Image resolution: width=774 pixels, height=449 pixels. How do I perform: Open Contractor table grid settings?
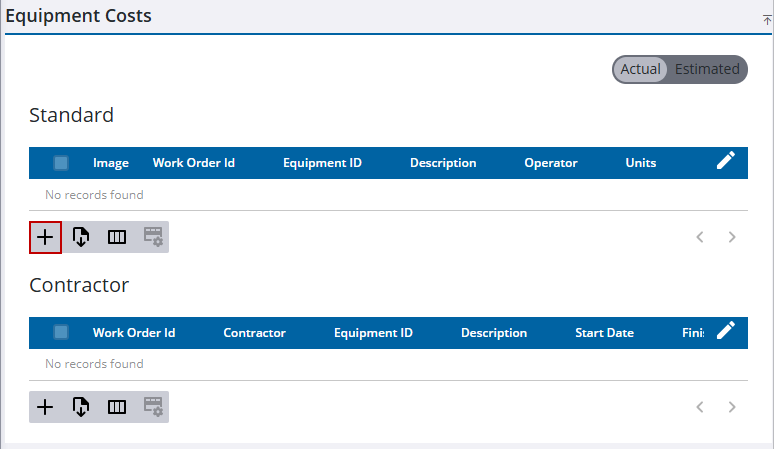point(153,407)
